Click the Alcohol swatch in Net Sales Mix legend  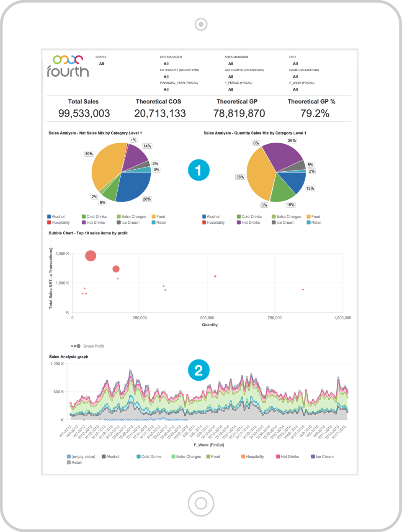click(x=49, y=217)
